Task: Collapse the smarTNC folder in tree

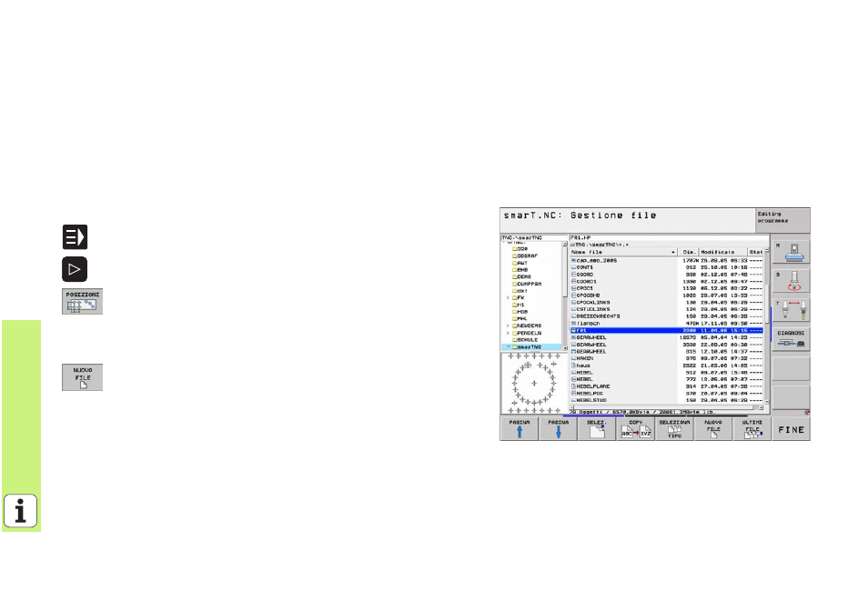Action: coord(508,347)
